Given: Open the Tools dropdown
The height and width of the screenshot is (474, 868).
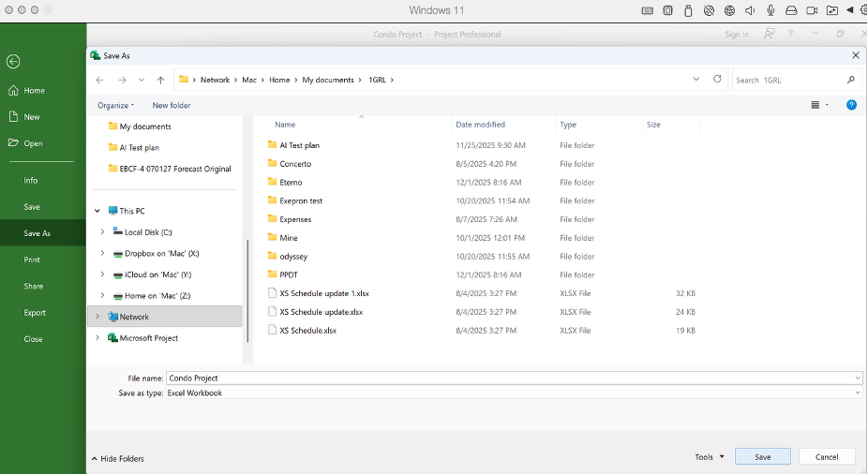Looking at the screenshot, I should 710,457.
